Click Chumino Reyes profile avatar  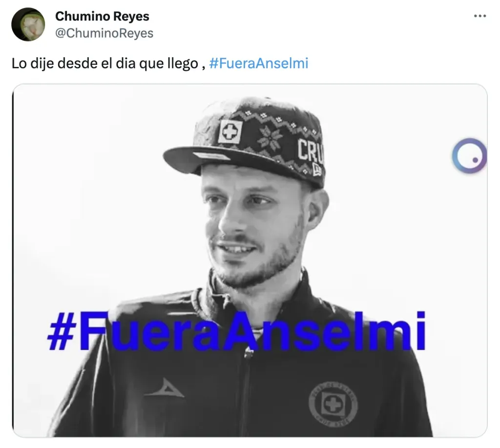click(28, 24)
